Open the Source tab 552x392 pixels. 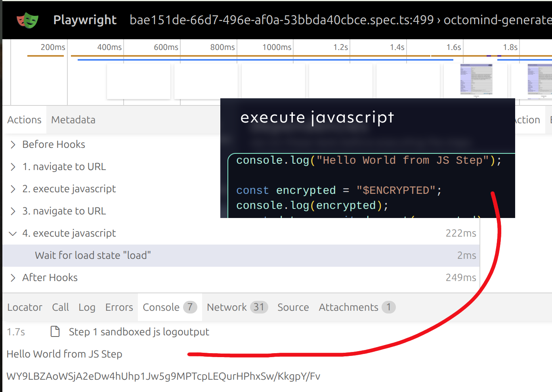click(x=293, y=307)
